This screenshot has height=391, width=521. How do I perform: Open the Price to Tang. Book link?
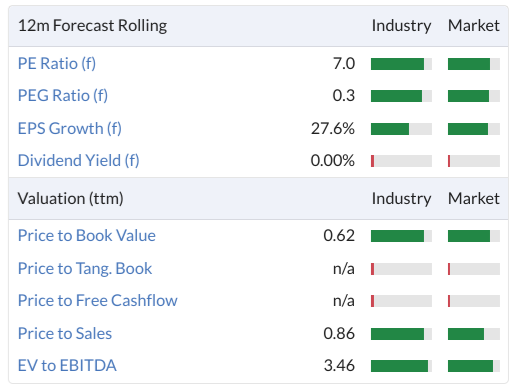click(85, 269)
